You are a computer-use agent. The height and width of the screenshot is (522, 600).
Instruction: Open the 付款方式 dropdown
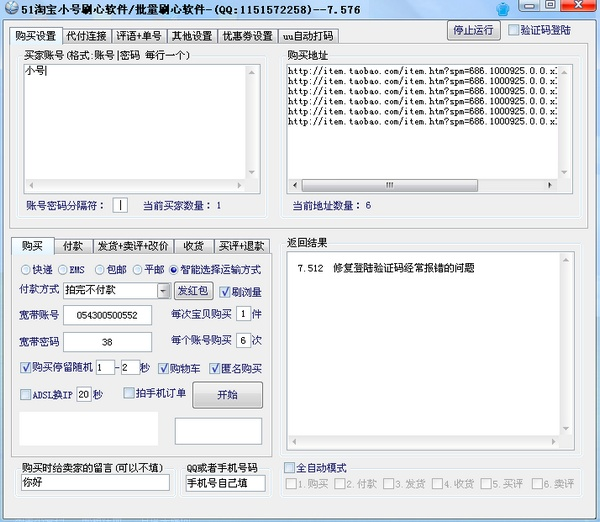163,291
